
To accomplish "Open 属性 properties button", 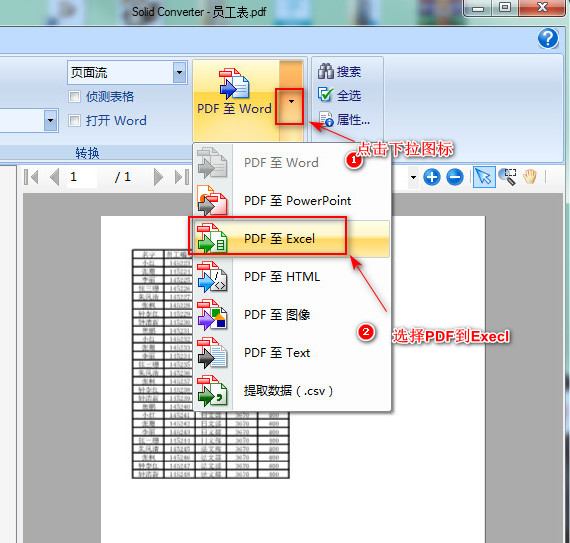I will [x=344, y=119].
